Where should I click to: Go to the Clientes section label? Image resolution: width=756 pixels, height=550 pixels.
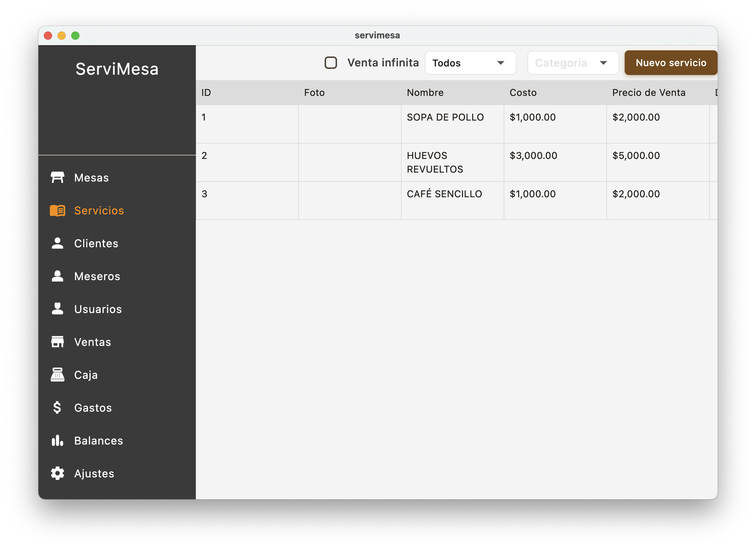coord(96,243)
